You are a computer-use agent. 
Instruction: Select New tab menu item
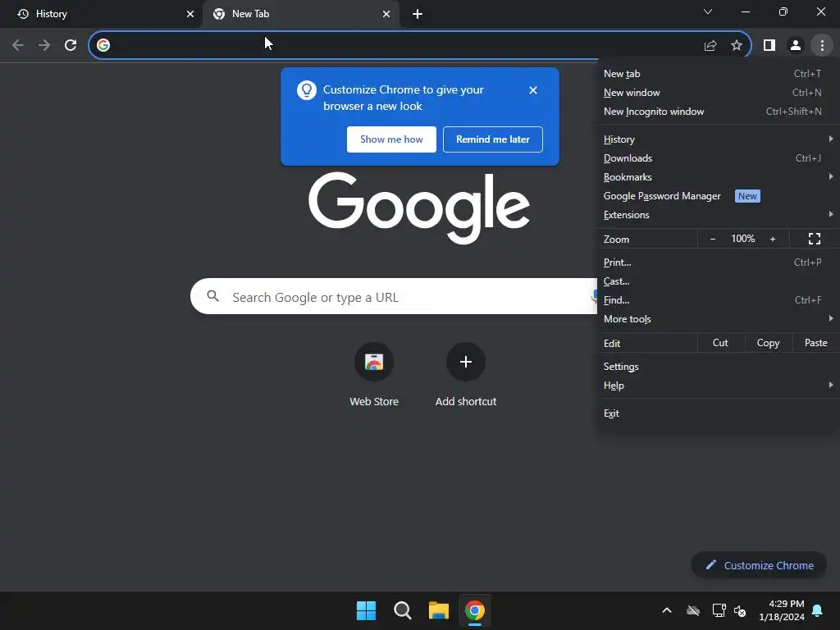[x=718, y=74]
